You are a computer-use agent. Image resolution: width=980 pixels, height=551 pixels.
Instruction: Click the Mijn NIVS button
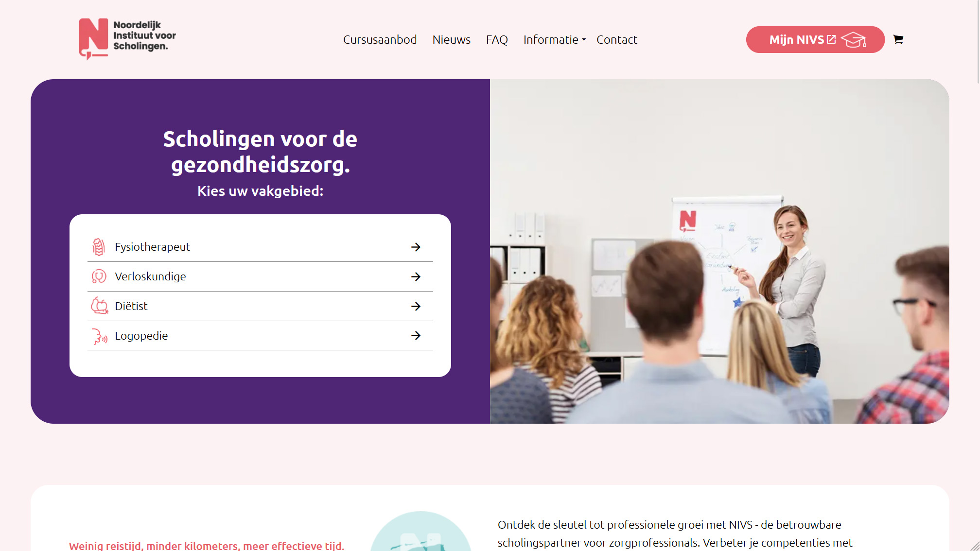[815, 40]
